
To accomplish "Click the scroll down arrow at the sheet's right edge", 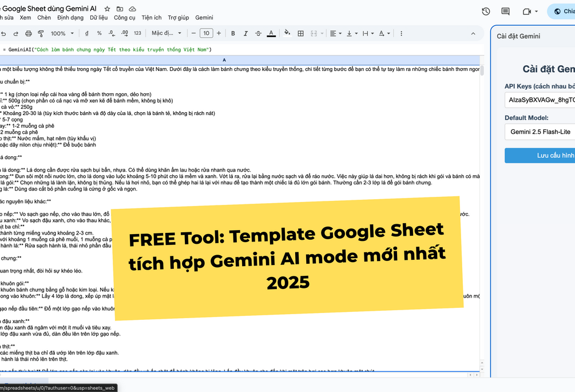I will click(482, 368).
